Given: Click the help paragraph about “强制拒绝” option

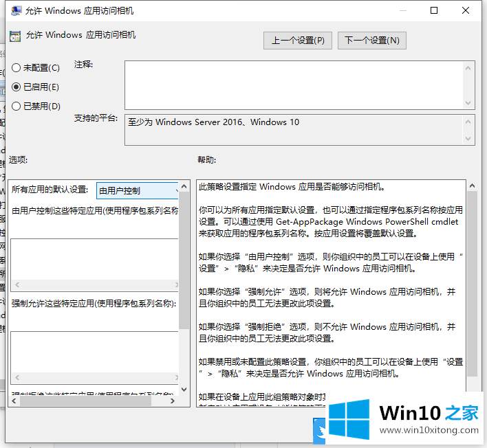Looking at the screenshot, I should pos(327,333).
